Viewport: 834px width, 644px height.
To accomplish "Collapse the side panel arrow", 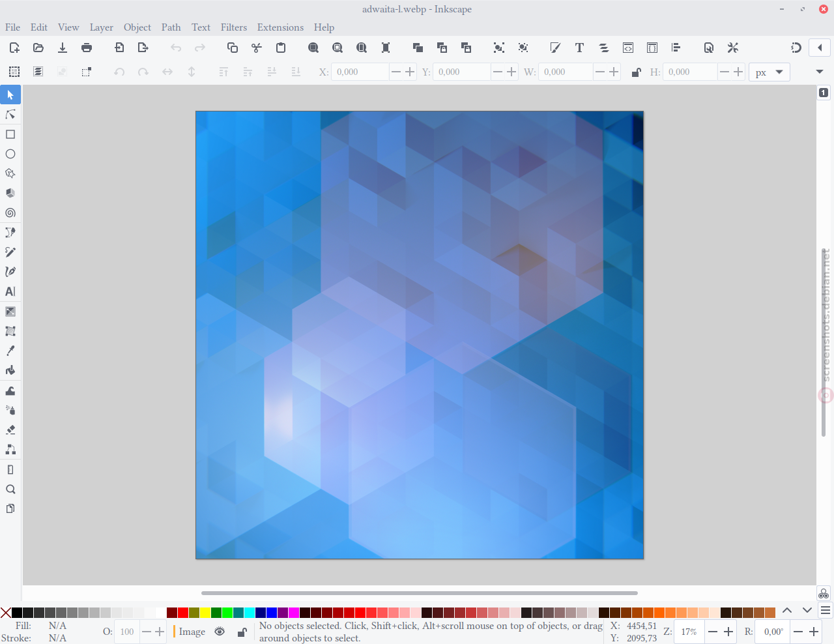I will click(x=820, y=48).
